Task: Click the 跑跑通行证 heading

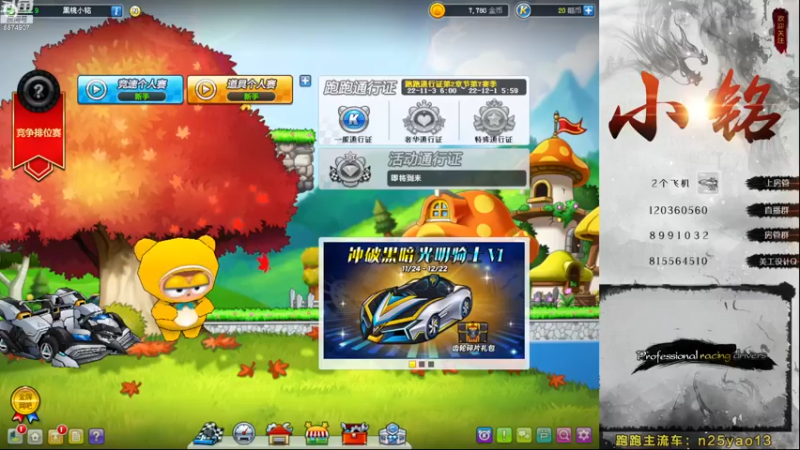Action: 360,88
